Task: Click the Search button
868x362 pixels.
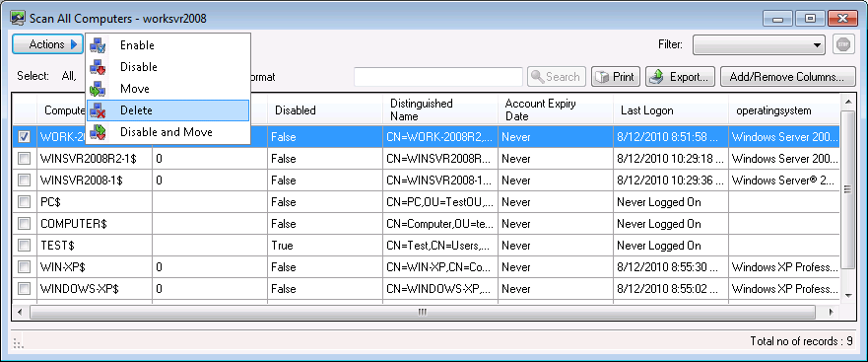Action: pos(557,77)
